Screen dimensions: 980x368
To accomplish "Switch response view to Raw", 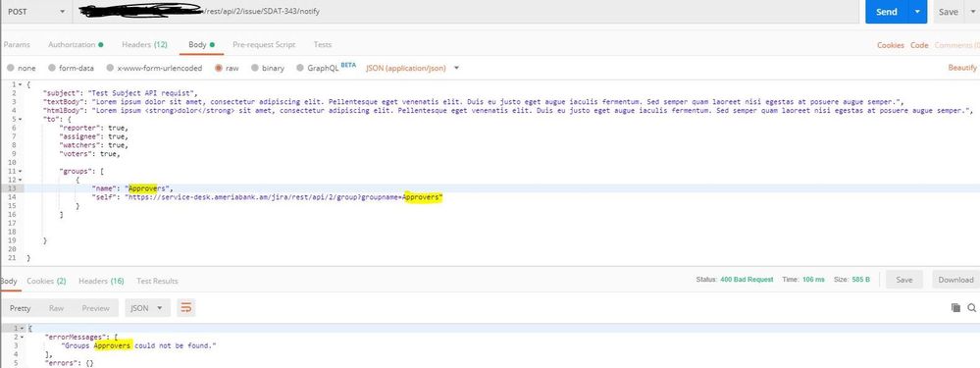I will coord(56,308).
